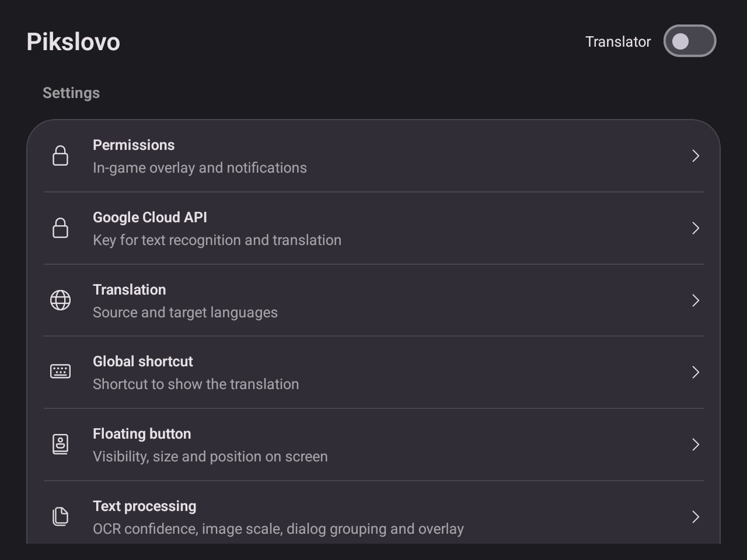Click the Pikslovo app title
747x560 pixels.
(74, 42)
